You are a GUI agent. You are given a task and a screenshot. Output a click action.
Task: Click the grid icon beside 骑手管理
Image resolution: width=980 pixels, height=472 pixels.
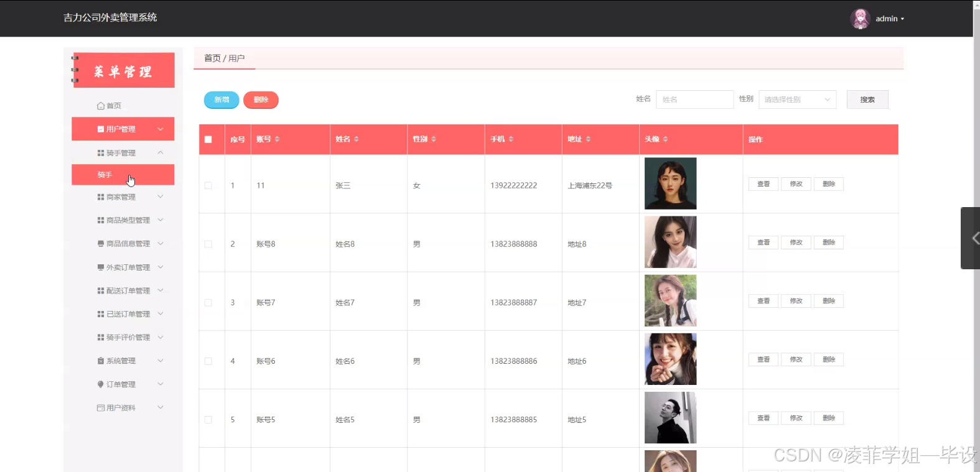point(101,153)
